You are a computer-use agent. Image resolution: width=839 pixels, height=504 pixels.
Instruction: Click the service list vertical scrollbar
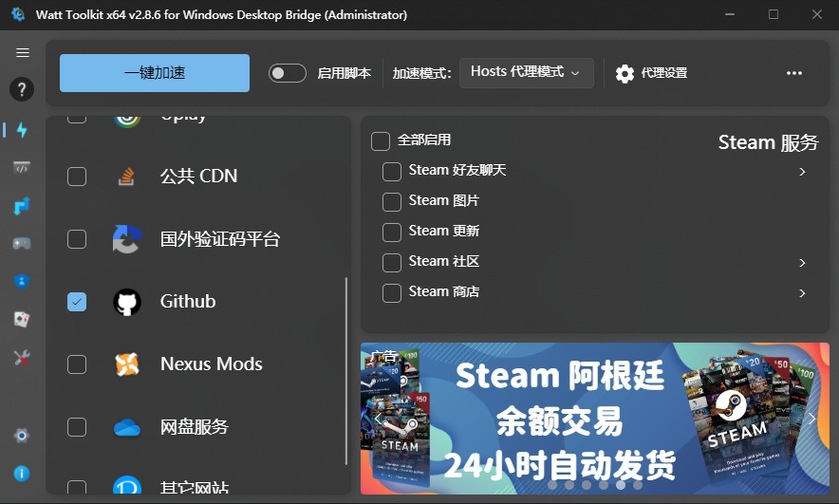346,371
